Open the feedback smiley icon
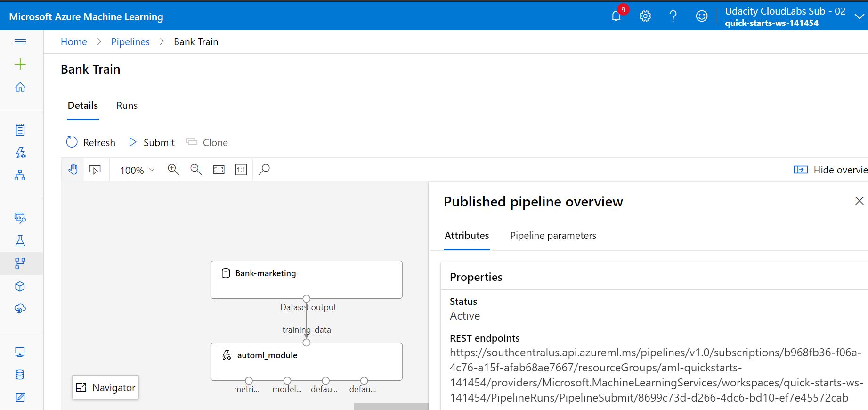The width and height of the screenshot is (868, 410). pyautogui.click(x=702, y=16)
